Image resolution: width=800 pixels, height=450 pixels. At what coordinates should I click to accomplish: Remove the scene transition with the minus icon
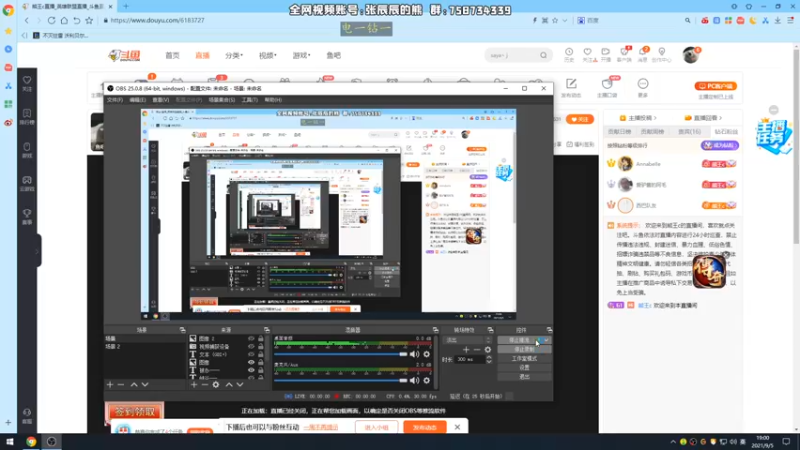pyautogui.click(x=477, y=350)
